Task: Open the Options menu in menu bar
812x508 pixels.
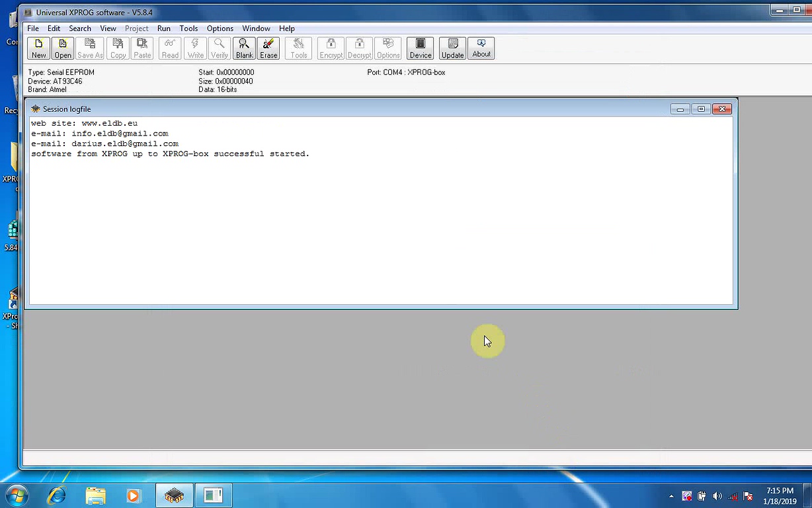Action: 220,28
